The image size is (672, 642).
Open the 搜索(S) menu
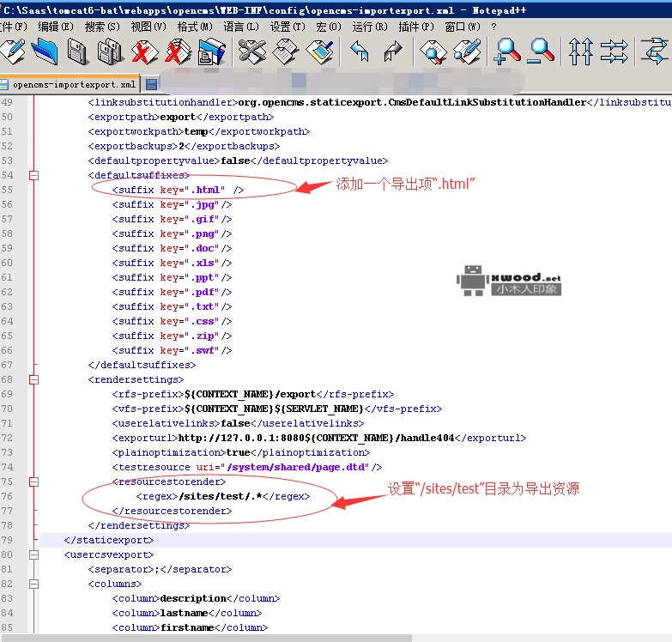(x=102, y=27)
